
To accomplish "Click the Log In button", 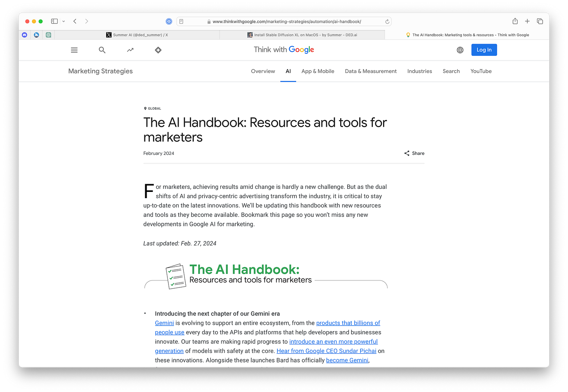I will (484, 50).
